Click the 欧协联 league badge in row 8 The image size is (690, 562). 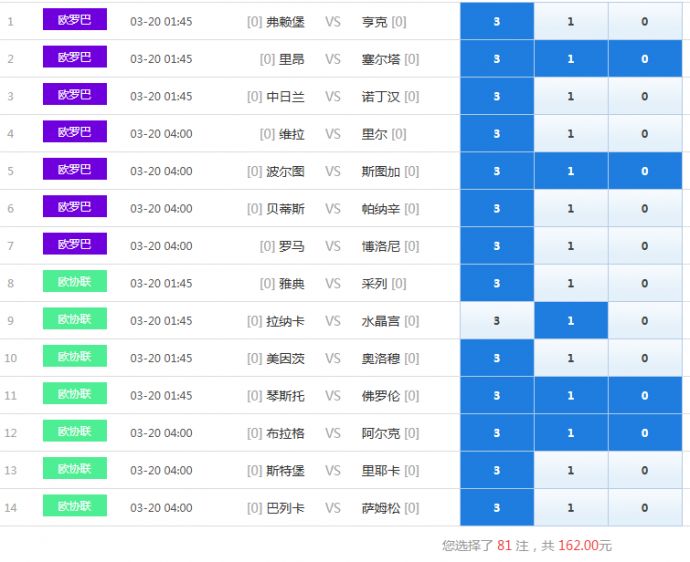[x=74, y=282]
